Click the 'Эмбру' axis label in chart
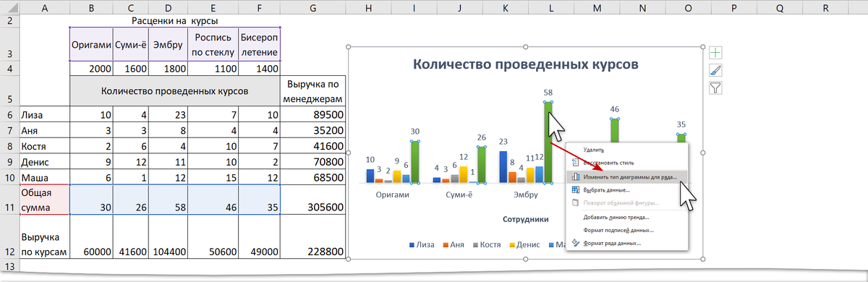Image resolution: width=868 pixels, height=282 pixels. (x=525, y=195)
